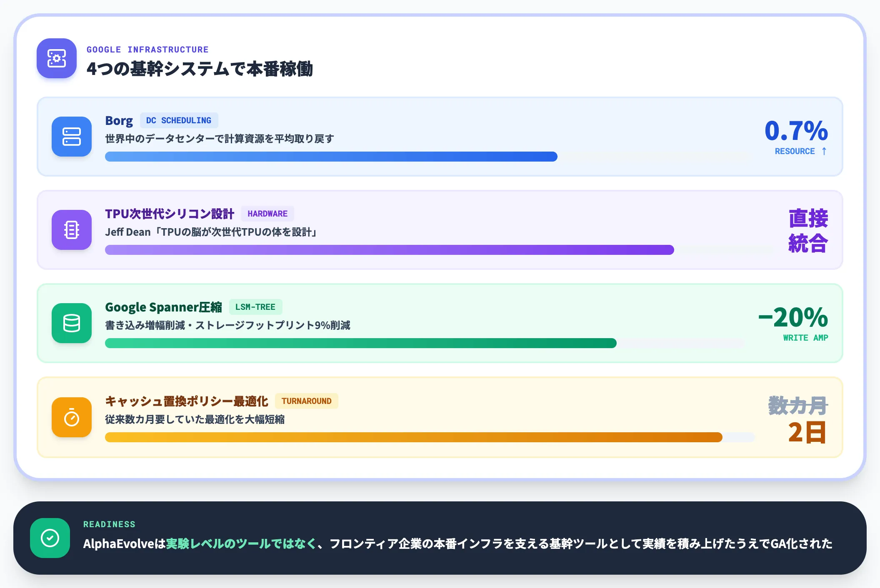
Task: Click the green Spanner database icon
Action: pyautogui.click(x=72, y=323)
